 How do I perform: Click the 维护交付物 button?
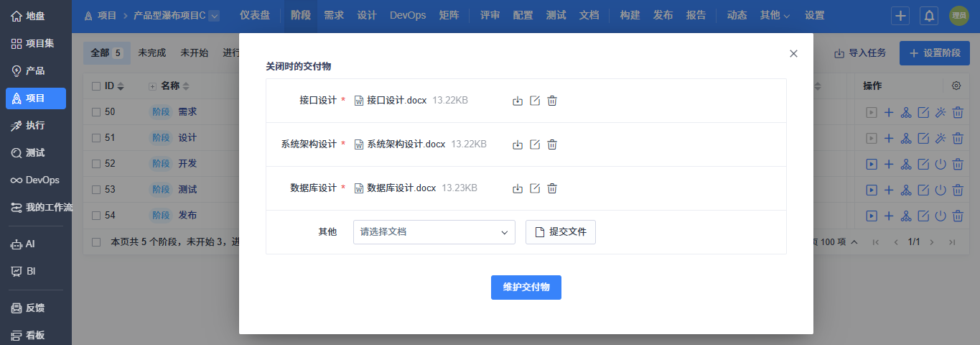526,287
